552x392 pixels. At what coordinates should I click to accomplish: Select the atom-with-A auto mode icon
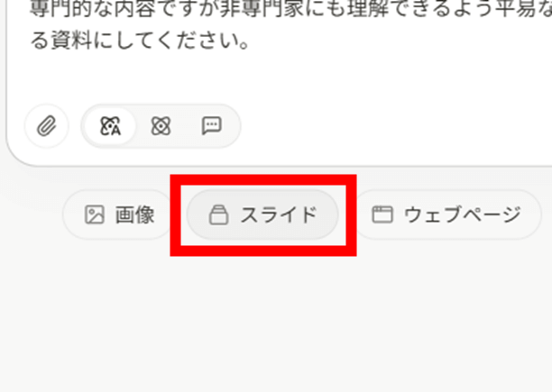pos(110,126)
